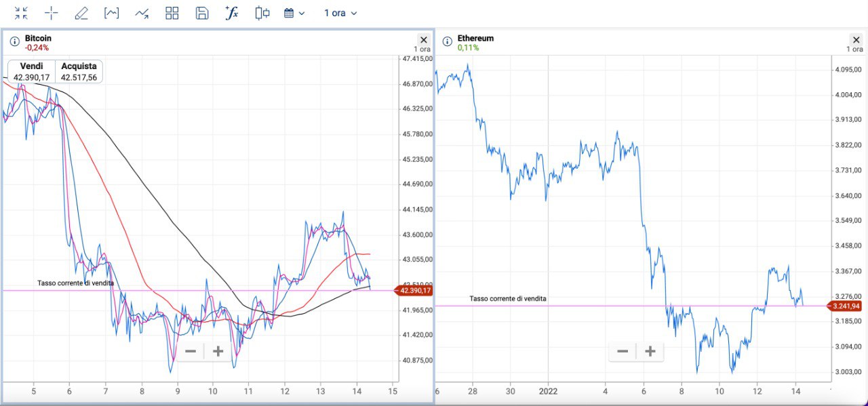Zoom out the Ethereum chart with minus
This screenshot has width=868, height=406.
click(623, 351)
